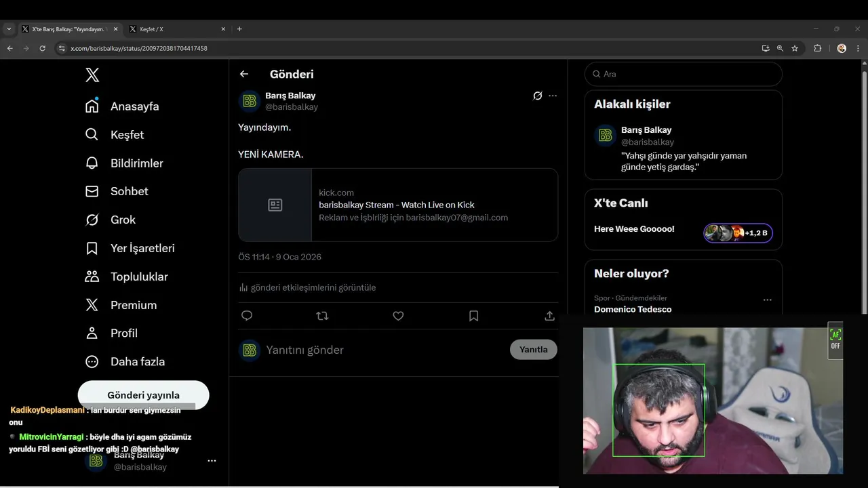This screenshot has height=488, width=868.
Task: Click the install app icon in address bar
Action: click(x=766, y=48)
